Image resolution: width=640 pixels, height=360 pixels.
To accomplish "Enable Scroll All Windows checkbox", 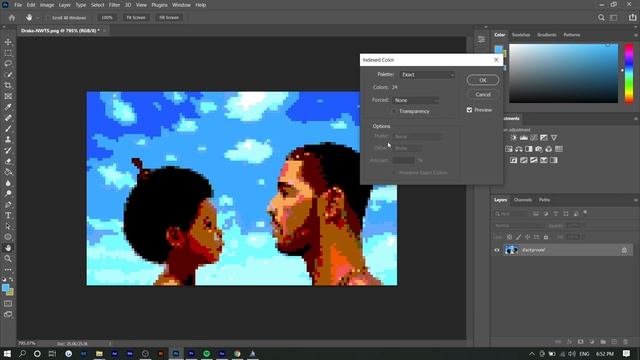I will coord(49,18).
